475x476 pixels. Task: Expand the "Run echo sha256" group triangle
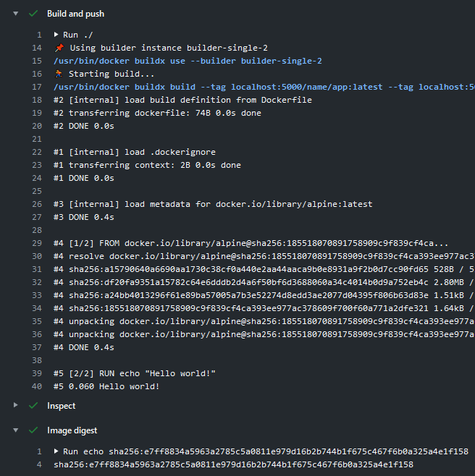[56, 451]
